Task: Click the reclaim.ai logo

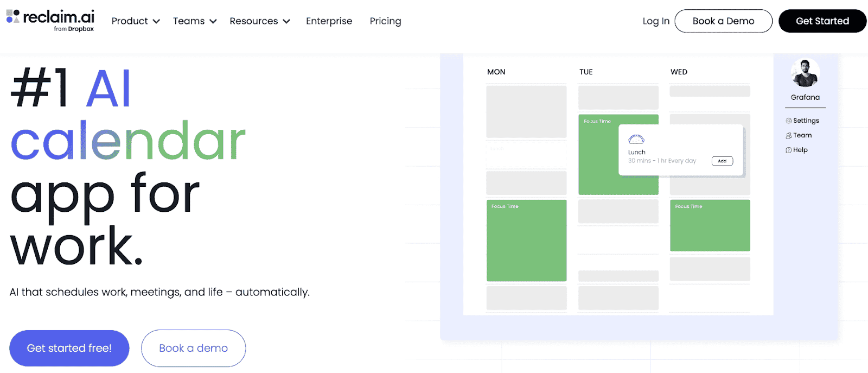Action: [50, 20]
